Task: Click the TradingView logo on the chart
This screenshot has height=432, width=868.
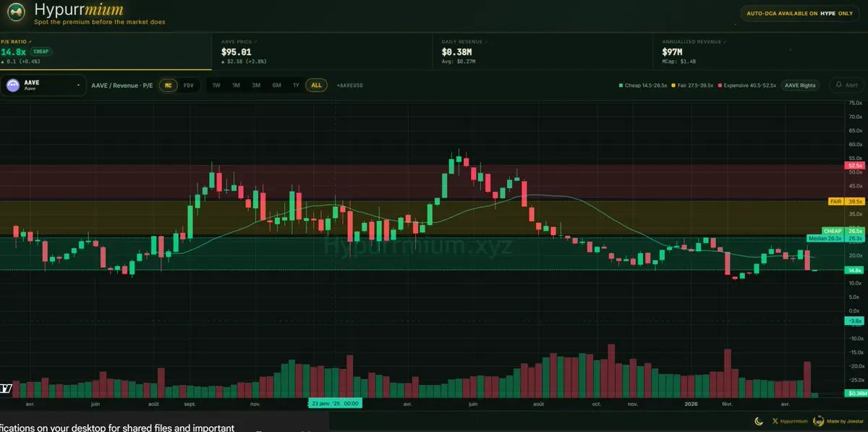Action: pyautogui.click(x=7, y=390)
